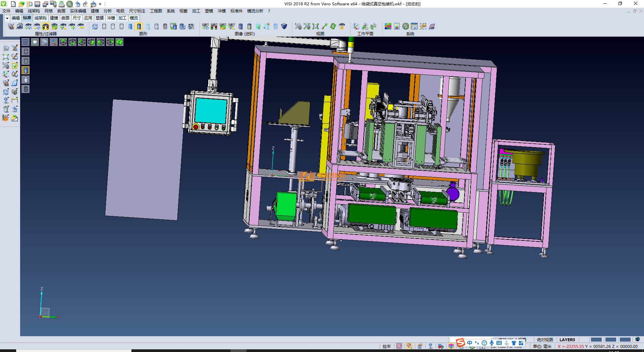Toggle the selected cylinder in left strip

coord(26,70)
